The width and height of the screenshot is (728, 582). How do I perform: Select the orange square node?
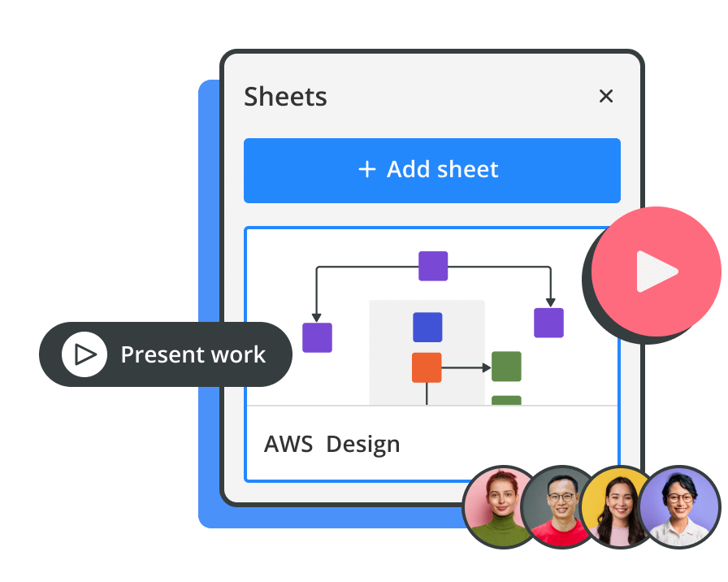point(427,367)
